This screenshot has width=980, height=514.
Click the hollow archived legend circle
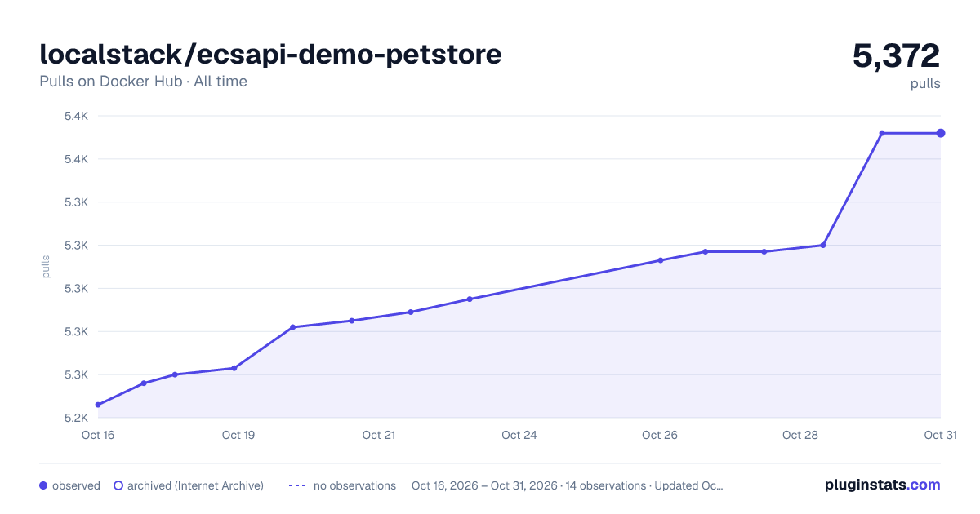click(x=118, y=485)
